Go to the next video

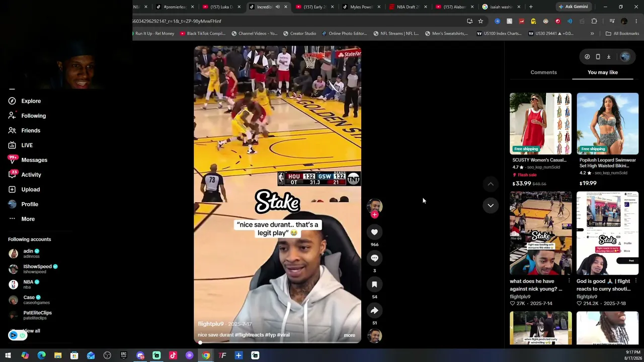491,205
